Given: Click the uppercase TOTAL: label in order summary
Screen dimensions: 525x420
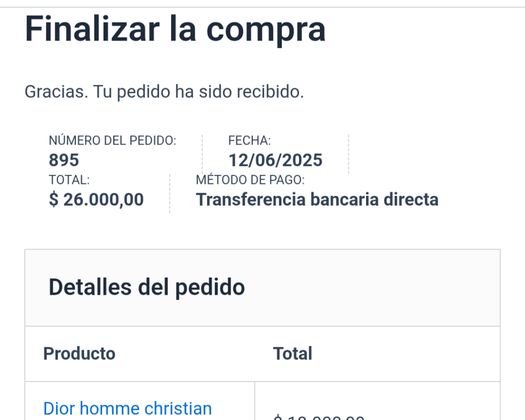Looking at the screenshot, I should 69,180.
